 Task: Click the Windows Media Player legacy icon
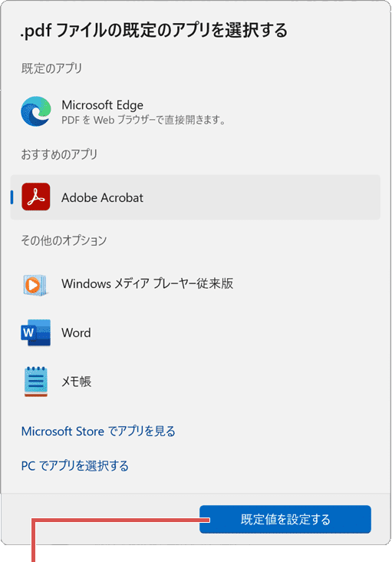click(35, 285)
